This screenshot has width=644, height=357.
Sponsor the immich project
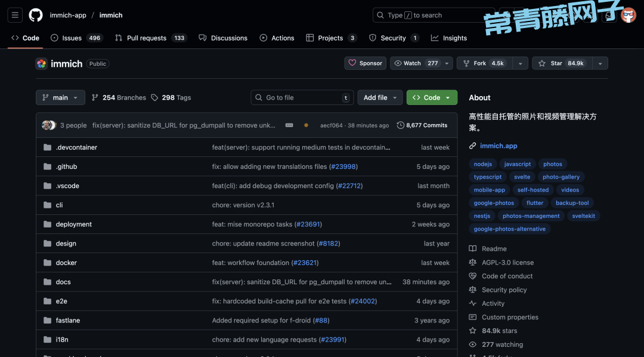tap(365, 63)
